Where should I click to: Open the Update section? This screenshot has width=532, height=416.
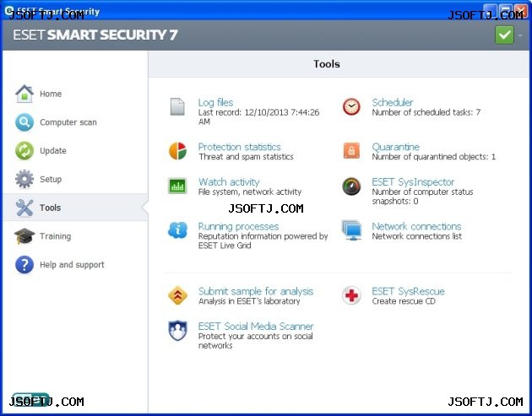(53, 151)
